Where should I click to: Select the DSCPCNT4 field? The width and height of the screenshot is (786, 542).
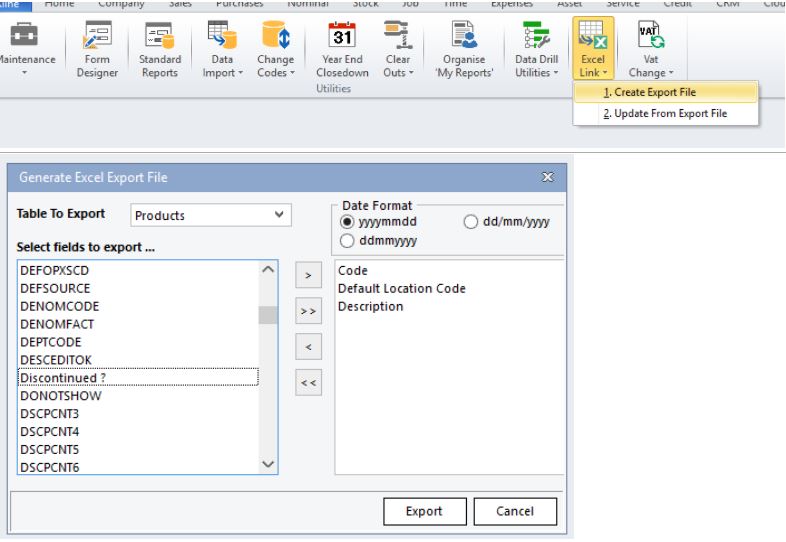coord(138,432)
